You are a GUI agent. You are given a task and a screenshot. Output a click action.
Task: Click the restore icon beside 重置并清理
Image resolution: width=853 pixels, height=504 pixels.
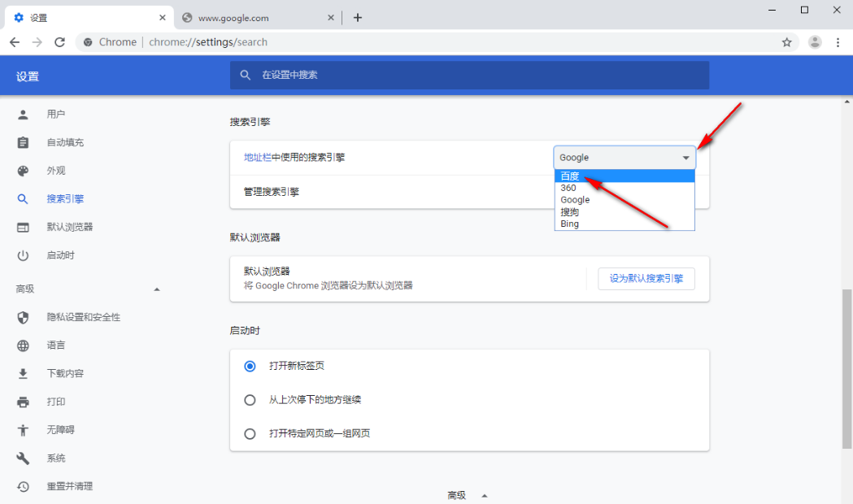23,487
